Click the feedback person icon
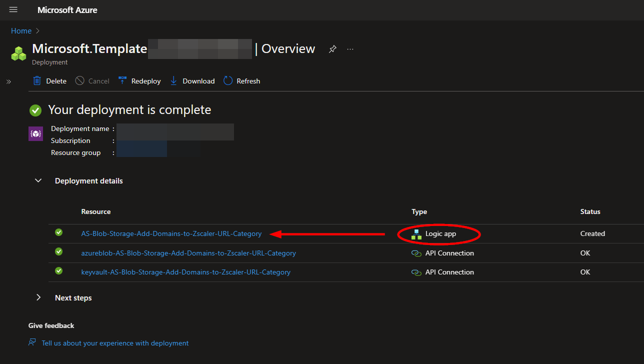The image size is (644, 364). (x=32, y=342)
